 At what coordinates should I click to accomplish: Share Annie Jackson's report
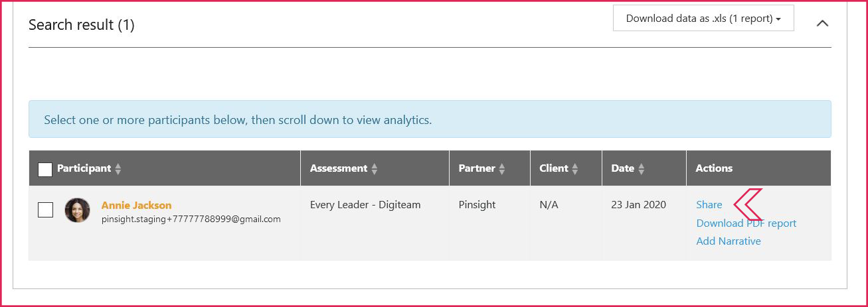709,205
